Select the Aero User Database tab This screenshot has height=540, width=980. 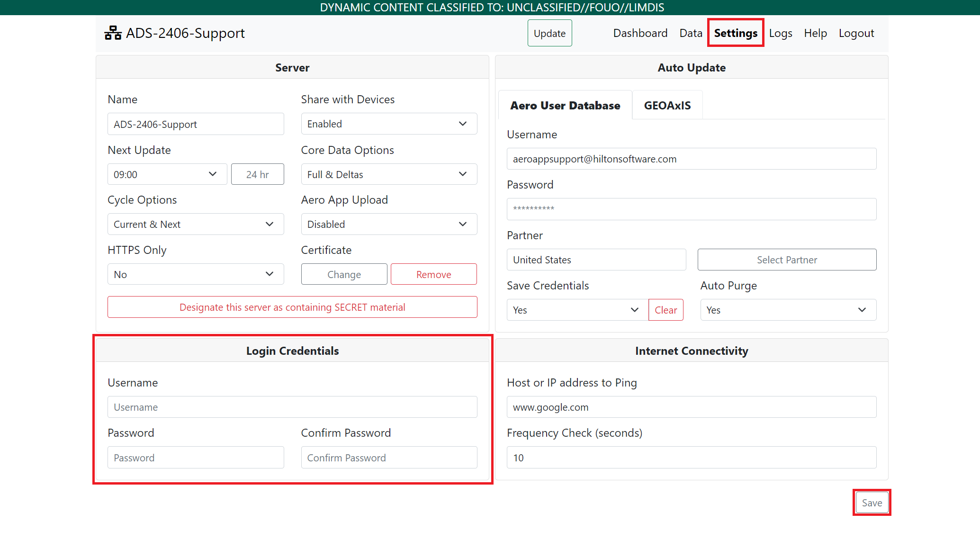(565, 105)
